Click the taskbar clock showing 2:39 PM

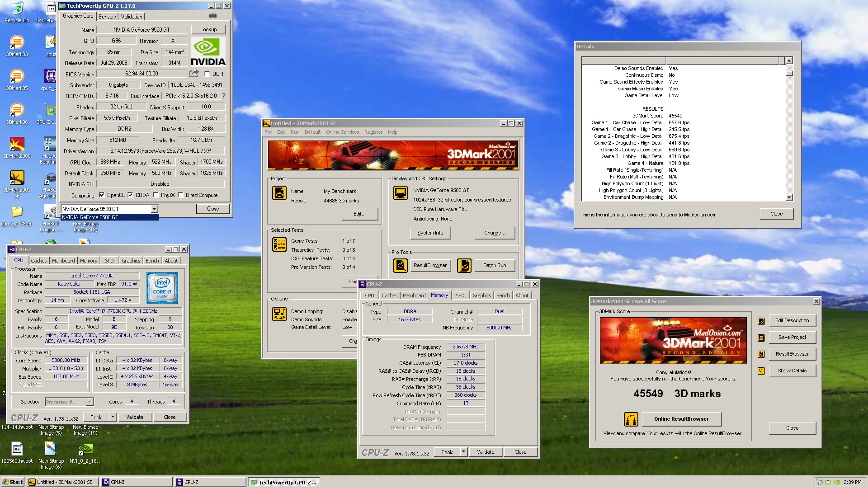tap(852, 482)
